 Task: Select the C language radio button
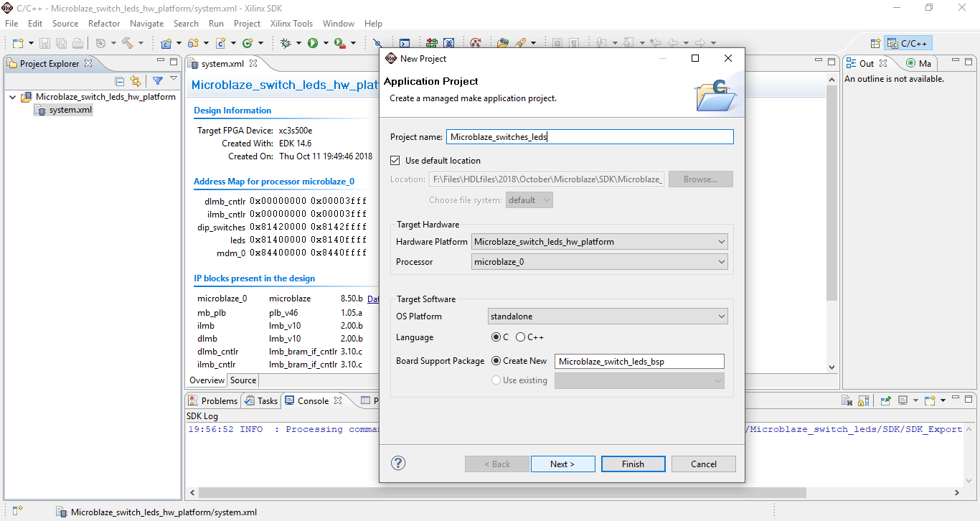pos(496,337)
